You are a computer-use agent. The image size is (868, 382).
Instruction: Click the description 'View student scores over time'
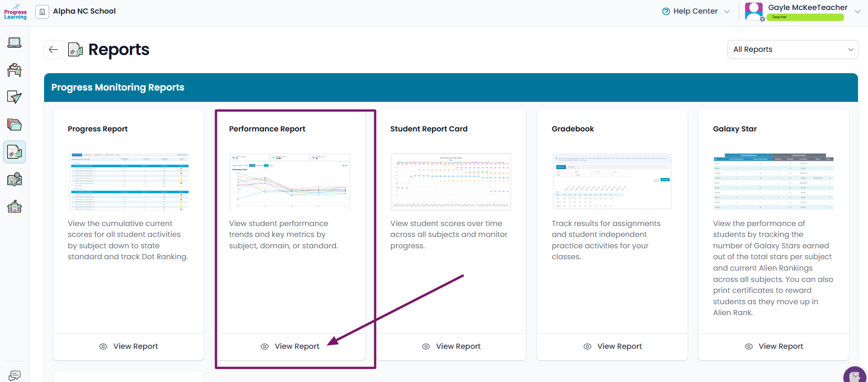[x=449, y=235]
